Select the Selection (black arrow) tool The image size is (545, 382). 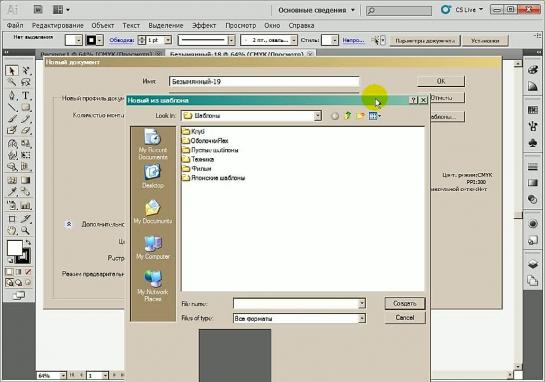pyautogui.click(x=12, y=71)
